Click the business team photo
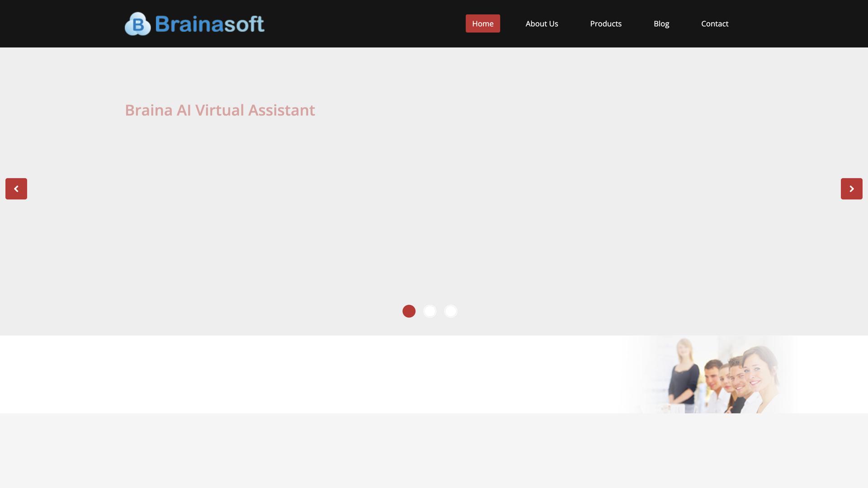The image size is (868, 488). click(x=710, y=375)
